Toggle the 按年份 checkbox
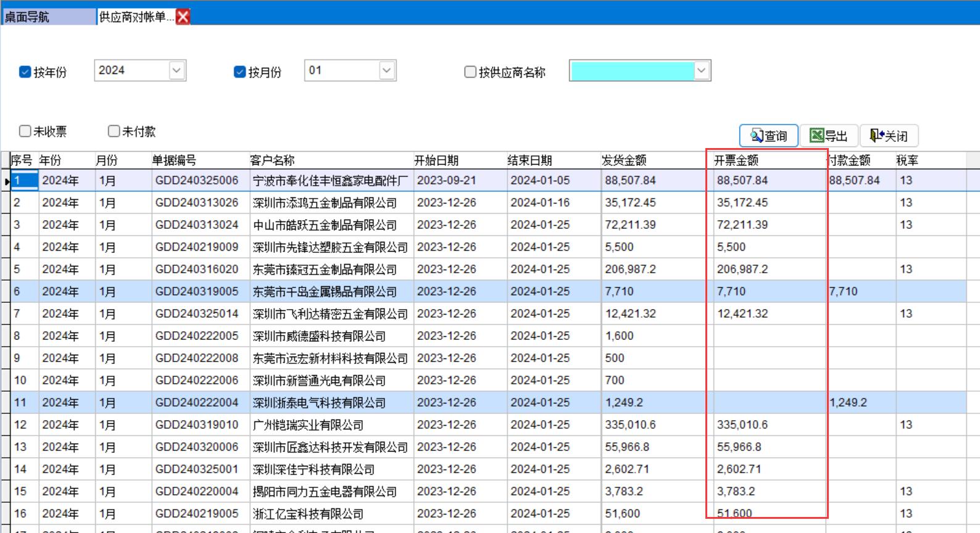Image resolution: width=980 pixels, height=533 pixels. 25,72
